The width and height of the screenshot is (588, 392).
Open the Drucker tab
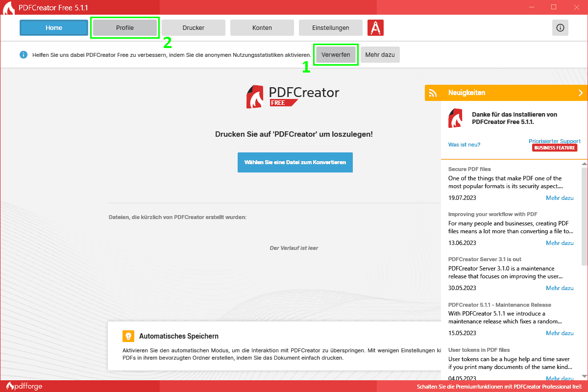(x=194, y=28)
